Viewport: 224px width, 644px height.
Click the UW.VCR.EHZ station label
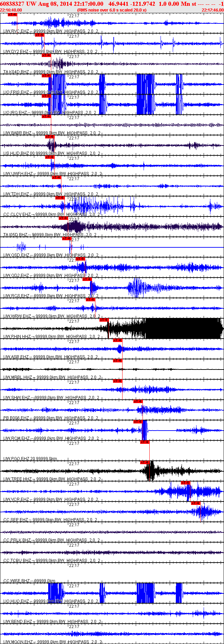coord(16,499)
